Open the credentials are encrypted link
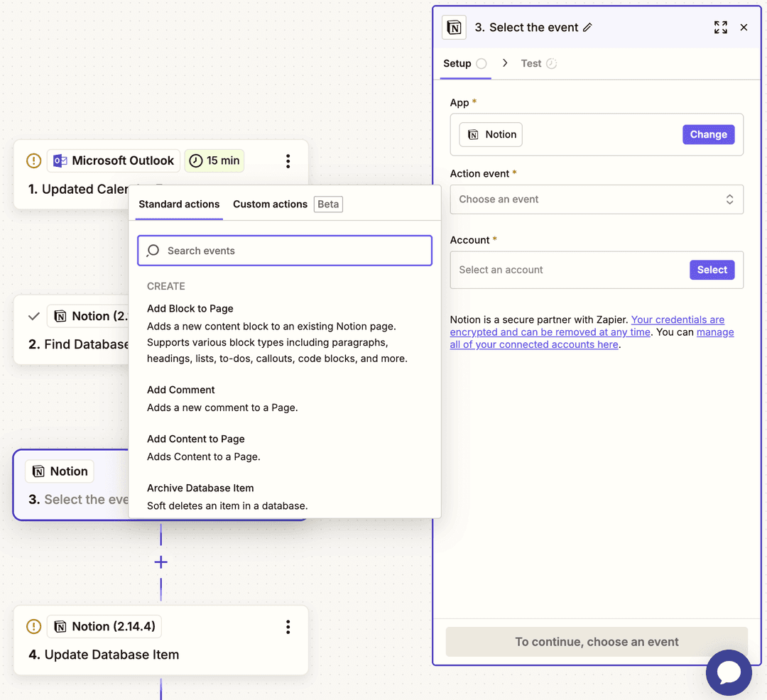The image size is (767, 700). coord(587,326)
